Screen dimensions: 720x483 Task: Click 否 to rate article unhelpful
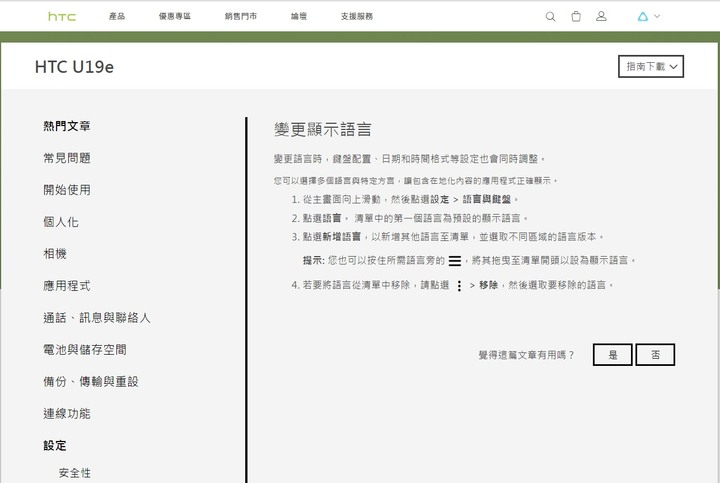[655, 354]
